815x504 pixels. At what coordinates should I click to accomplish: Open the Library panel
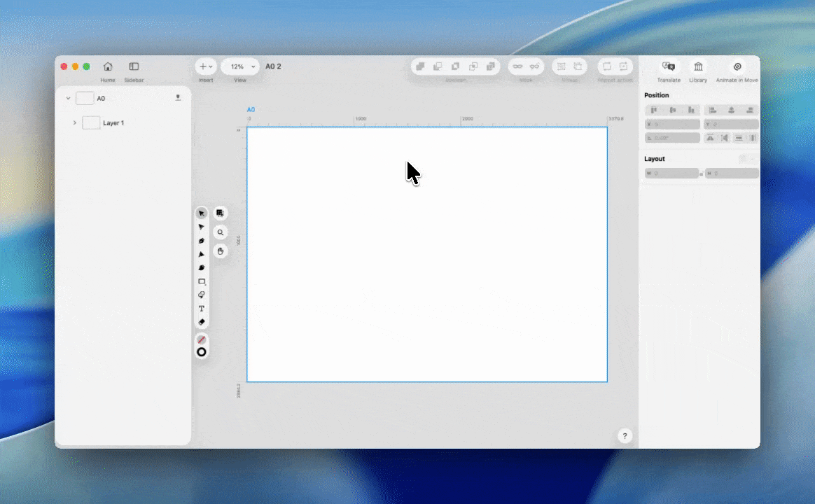698,66
